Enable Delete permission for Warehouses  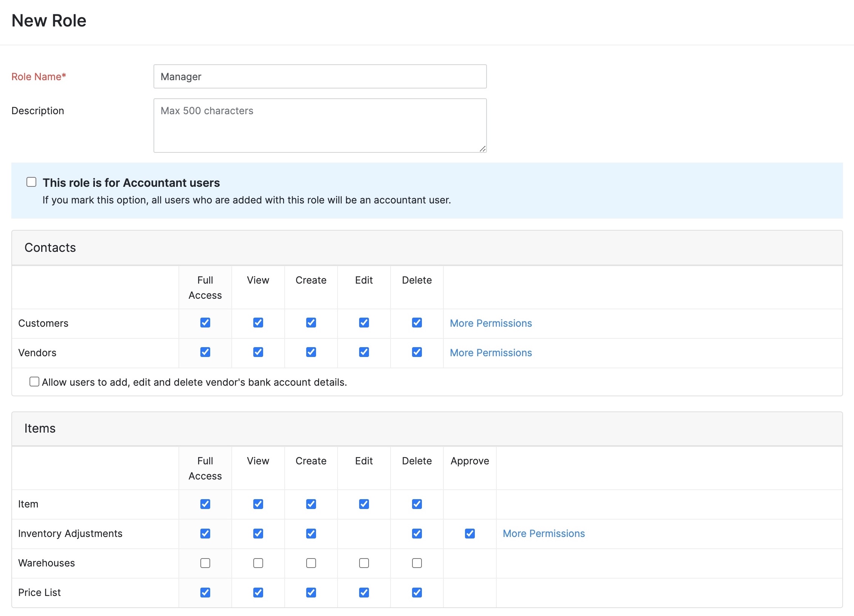pos(417,563)
